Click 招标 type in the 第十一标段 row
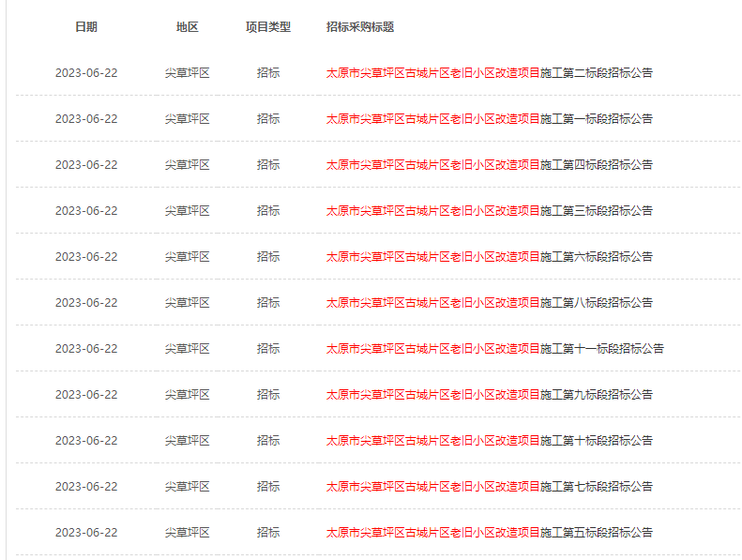The height and width of the screenshot is (560, 742). click(x=268, y=348)
